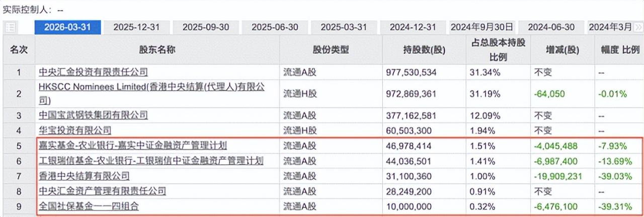
Task: Open 全国社保基金一一四组合 link
Action: [x=89, y=206]
